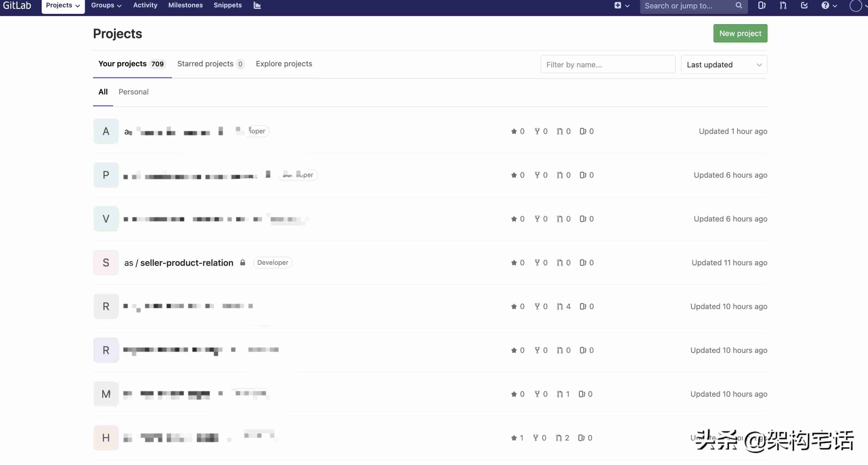Expand the Projects menu in the navbar
Screen dimensions: 868x465
click(63, 6)
